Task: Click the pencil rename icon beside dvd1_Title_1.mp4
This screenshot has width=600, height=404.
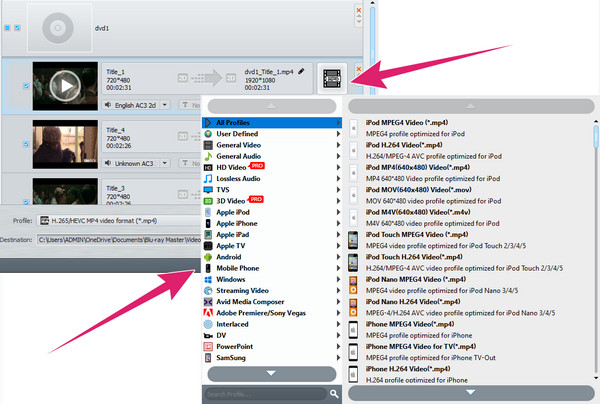Action: coord(302,71)
